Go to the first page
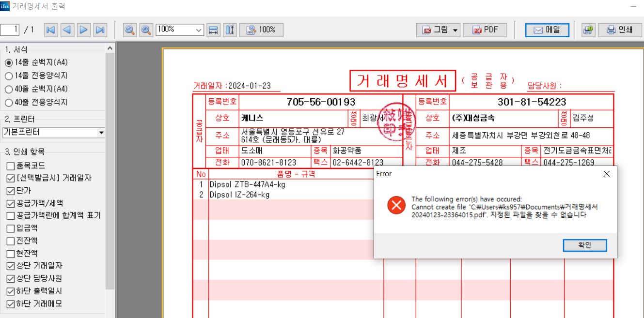Screen dimensions: 644x318 tap(50, 30)
